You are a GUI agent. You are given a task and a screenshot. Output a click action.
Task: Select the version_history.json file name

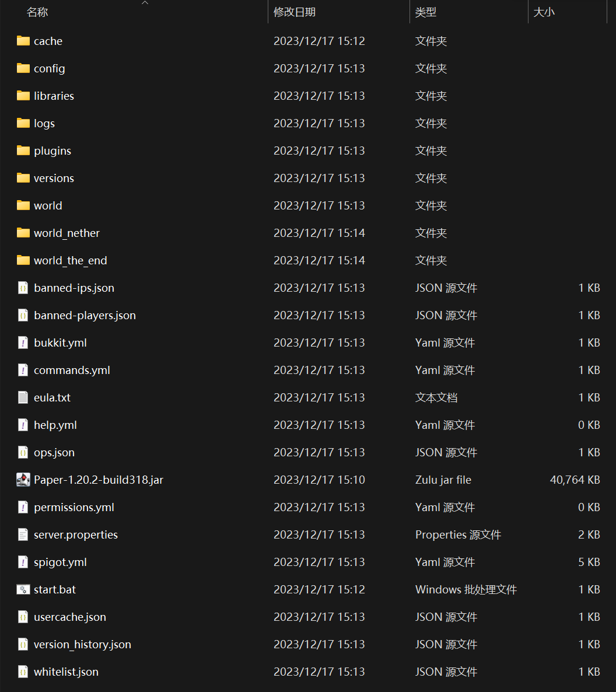82,644
